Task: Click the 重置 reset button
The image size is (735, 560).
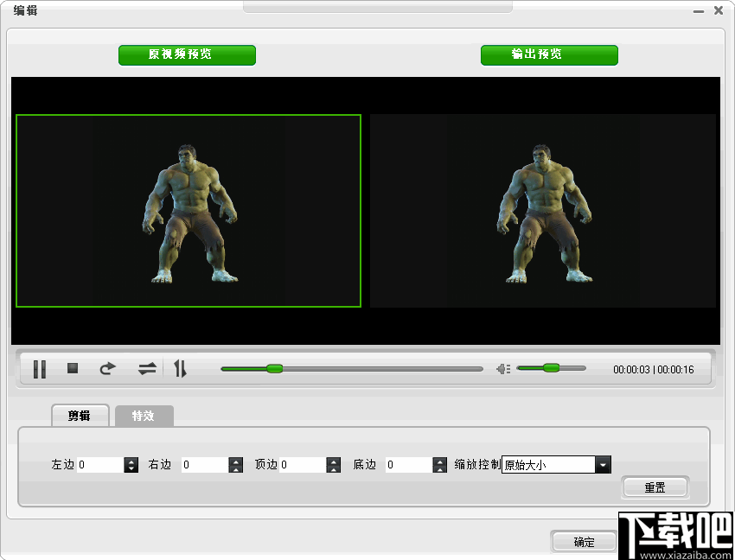Action: pyautogui.click(x=655, y=487)
